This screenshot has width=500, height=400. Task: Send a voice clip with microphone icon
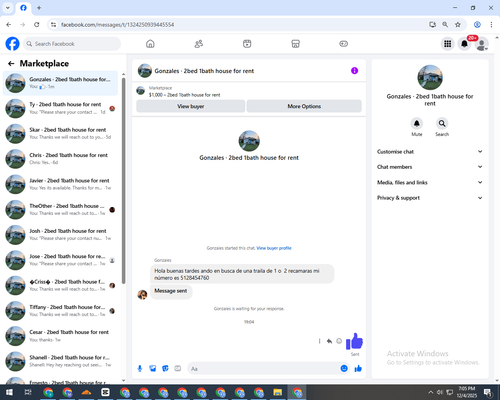coord(140,368)
